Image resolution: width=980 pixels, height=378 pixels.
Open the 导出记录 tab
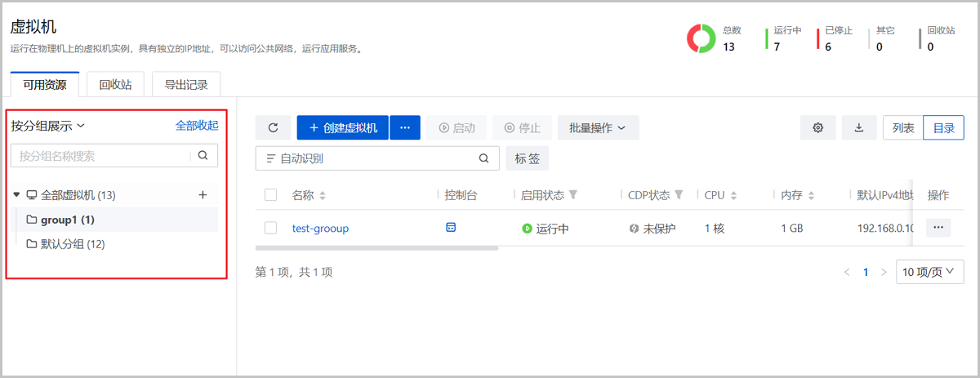click(x=186, y=84)
